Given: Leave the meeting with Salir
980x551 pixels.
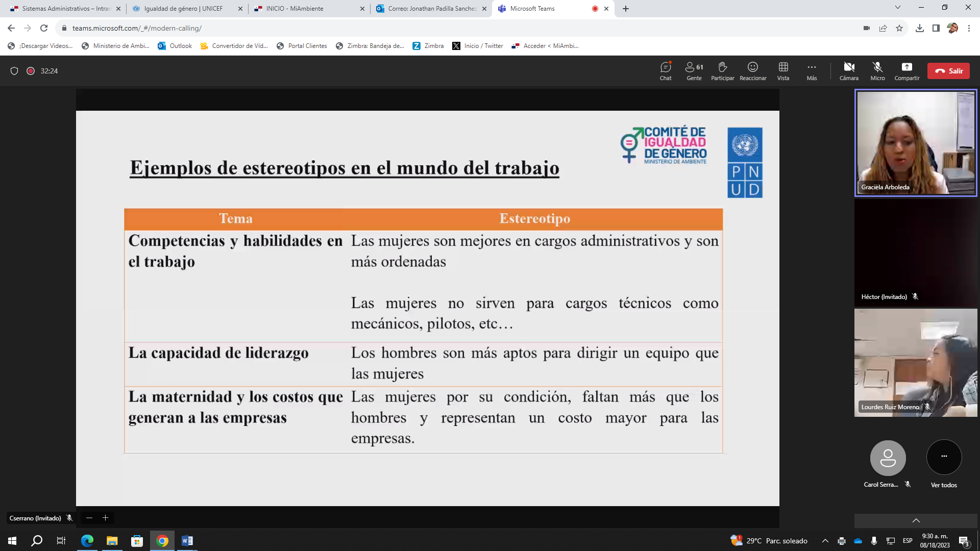Looking at the screenshot, I should pyautogui.click(x=948, y=71).
